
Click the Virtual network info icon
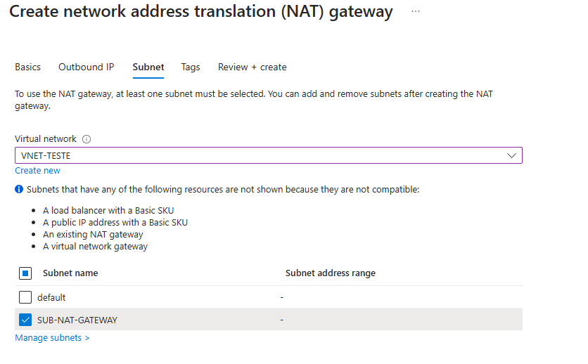(x=87, y=139)
